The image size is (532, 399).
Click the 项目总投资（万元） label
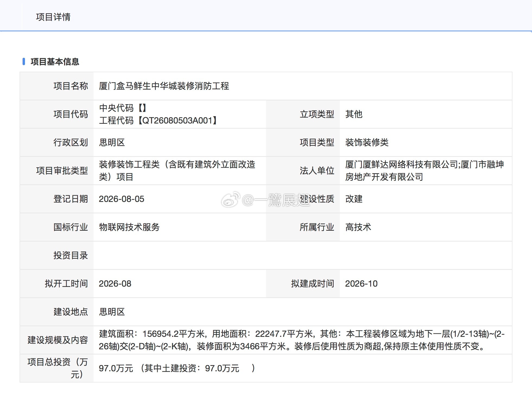[58, 368]
